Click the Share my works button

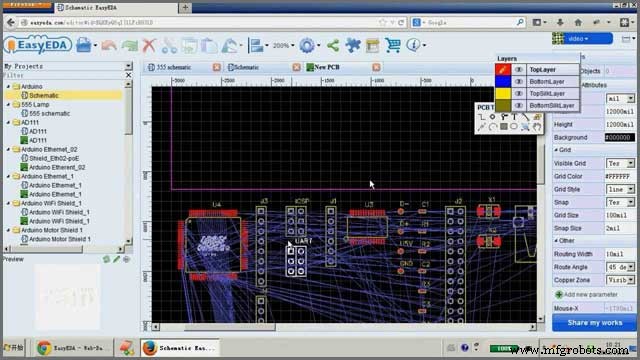pos(594,323)
